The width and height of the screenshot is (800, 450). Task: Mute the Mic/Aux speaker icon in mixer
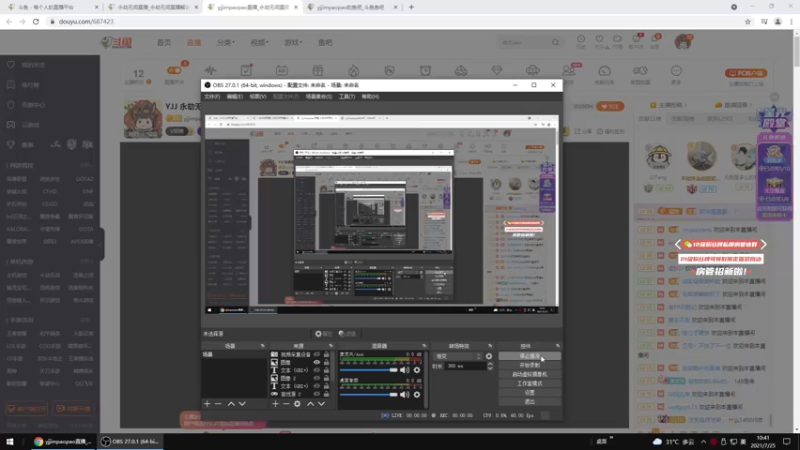coord(405,370)
